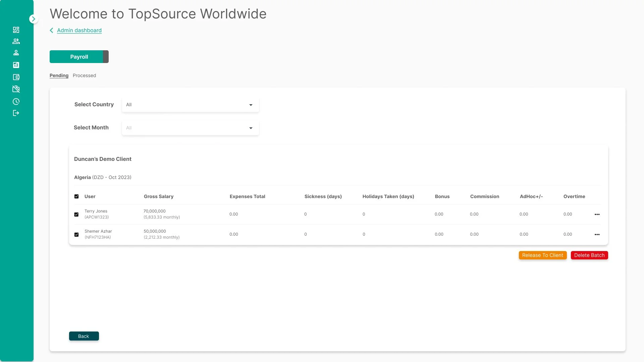The height and width of the screenshot is (362, 644).
Task: Click the Holidays Taken (days) column header
Action: pyautogui.click(x=388, y=196)
